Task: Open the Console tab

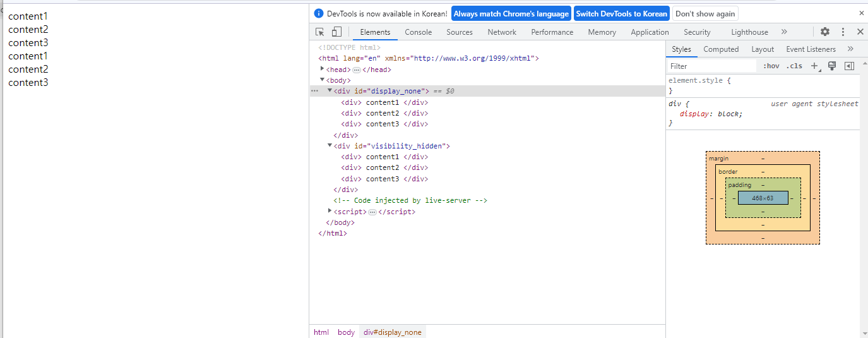Action: click(419, 32)
